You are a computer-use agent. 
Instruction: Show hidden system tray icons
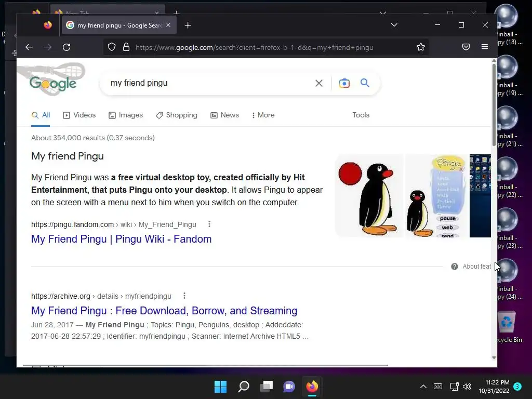point(423,387)
